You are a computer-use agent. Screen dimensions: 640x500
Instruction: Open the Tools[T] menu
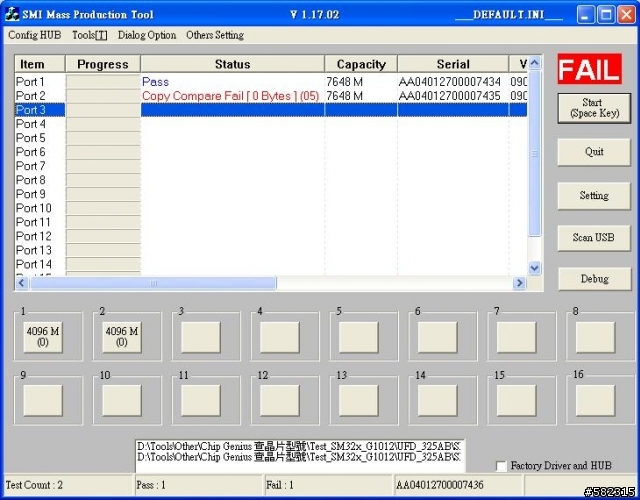(90, 35)
